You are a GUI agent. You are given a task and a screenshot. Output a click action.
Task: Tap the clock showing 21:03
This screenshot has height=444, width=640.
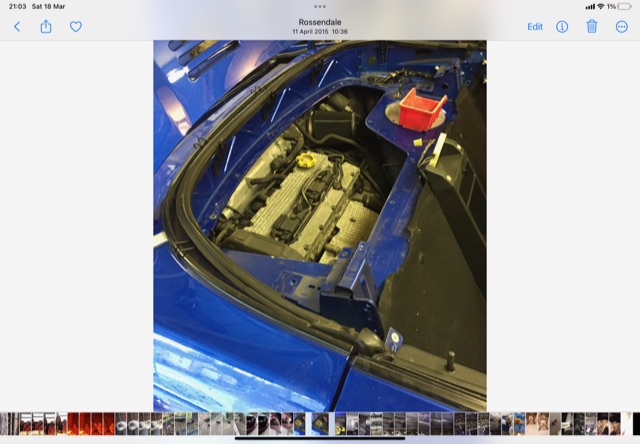(16, 6)
